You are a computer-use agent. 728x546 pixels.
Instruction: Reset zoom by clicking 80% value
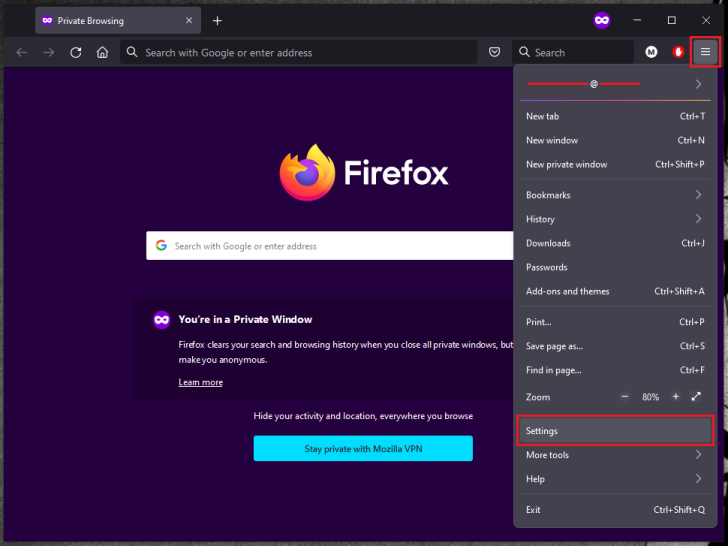click(650, 397)
